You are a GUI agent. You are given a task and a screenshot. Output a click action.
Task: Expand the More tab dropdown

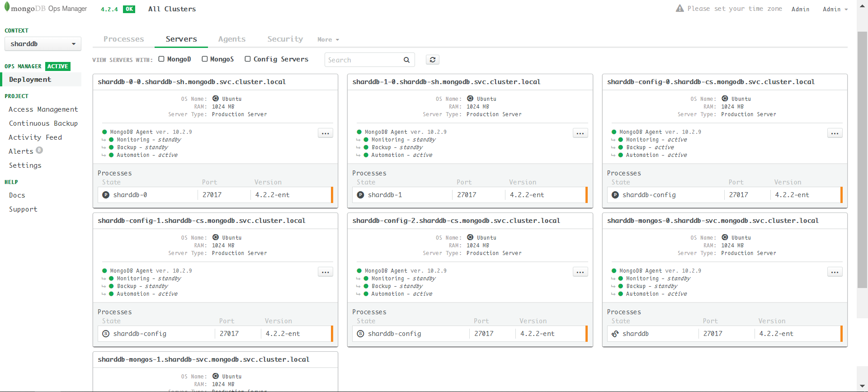pos(328,40)
